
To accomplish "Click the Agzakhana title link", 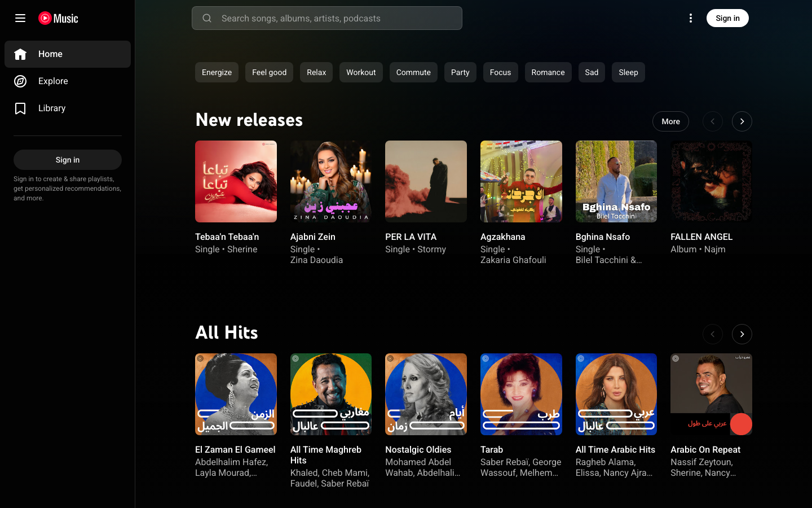I will click(x=503, y=237).
